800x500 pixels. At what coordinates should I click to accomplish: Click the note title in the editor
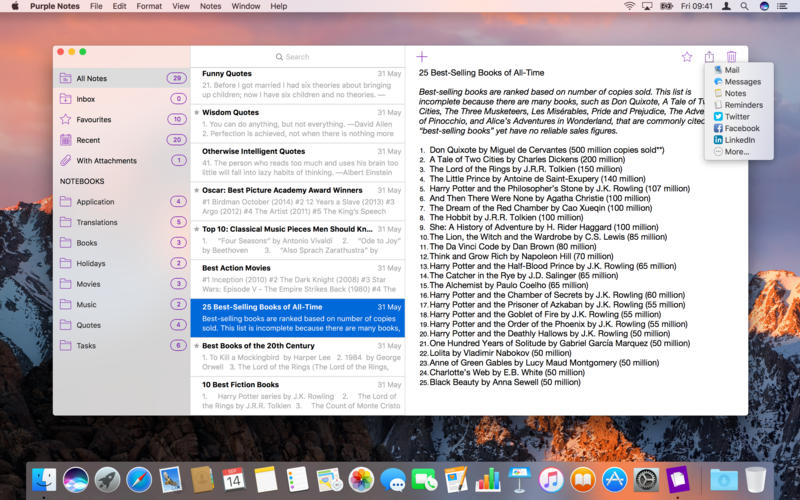pos(481,72)
